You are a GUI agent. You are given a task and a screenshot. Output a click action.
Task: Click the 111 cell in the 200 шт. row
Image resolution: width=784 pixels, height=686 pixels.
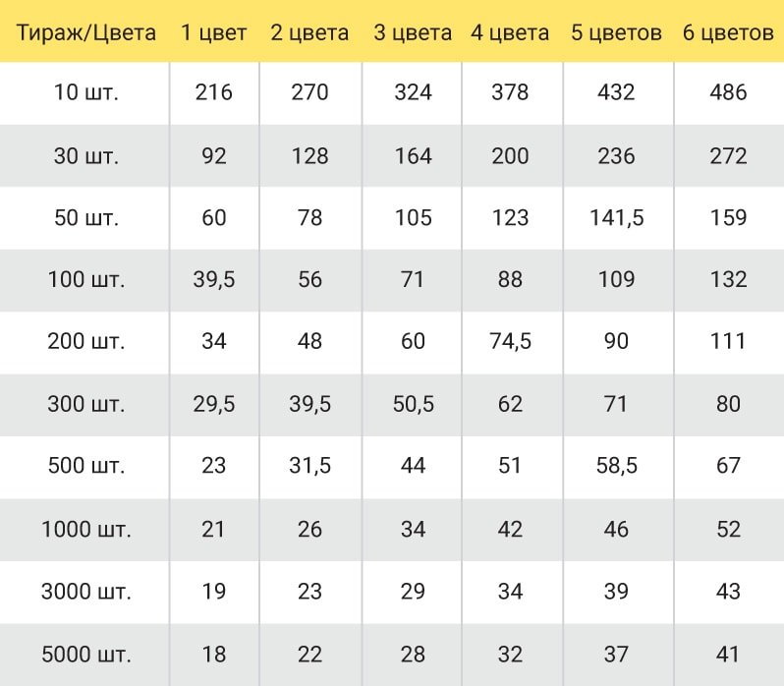pos(728,341)
